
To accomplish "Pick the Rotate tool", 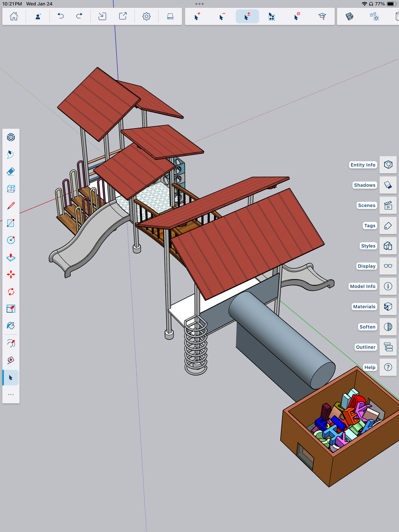I will click(x=11, y=292).
